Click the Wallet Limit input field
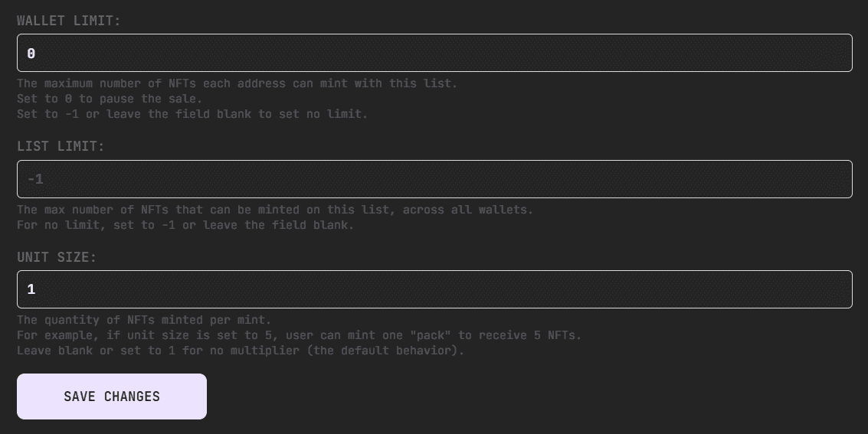 pos(434,53)
